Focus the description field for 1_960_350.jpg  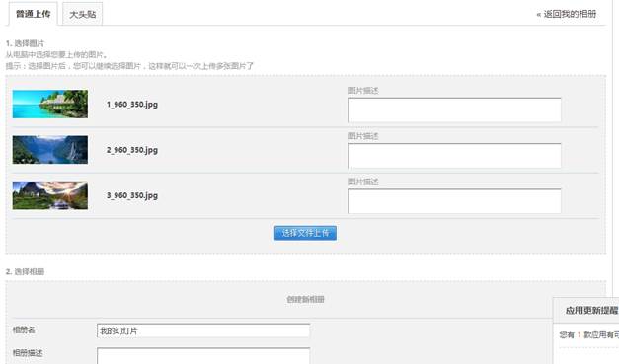click(x=454, y=110)
